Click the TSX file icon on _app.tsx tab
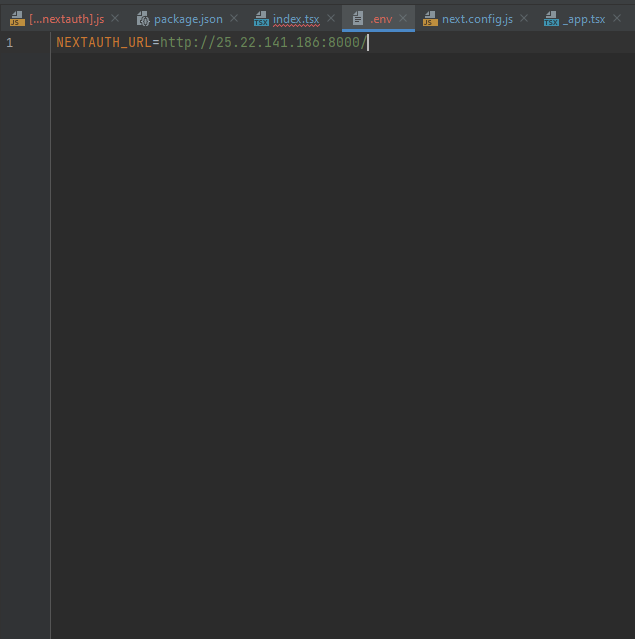This screenshot has height=639, width=635. (x=551, y=19)
